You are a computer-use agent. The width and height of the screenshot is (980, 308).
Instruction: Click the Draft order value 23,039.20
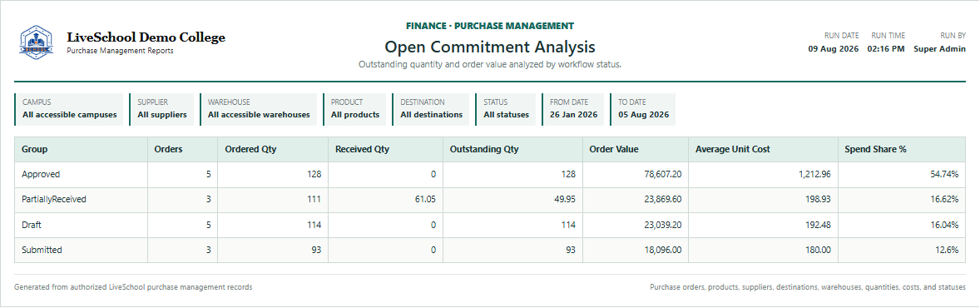[661, 225]
